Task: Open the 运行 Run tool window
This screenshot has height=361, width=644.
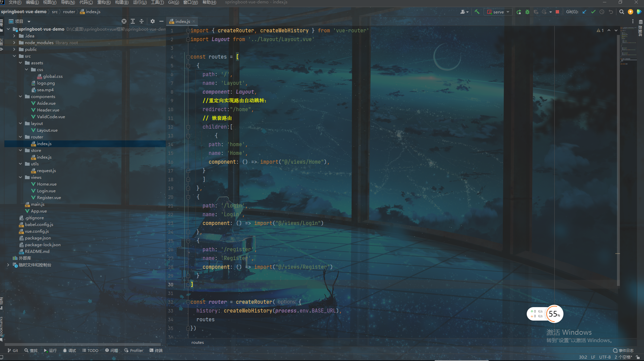Action: (50, 351)
